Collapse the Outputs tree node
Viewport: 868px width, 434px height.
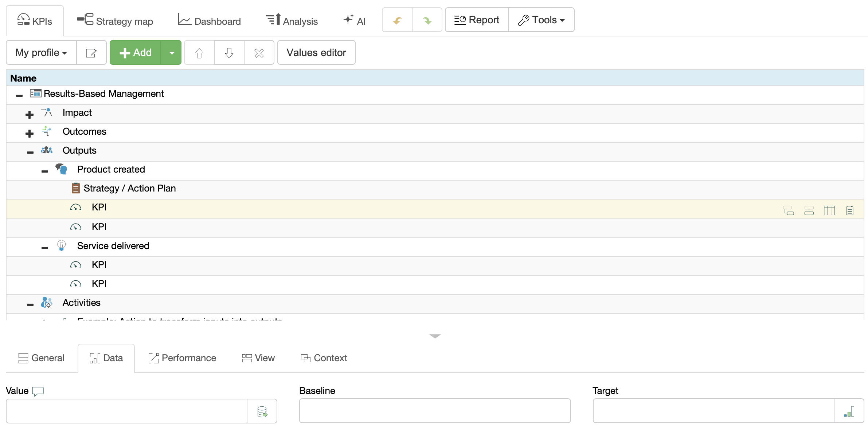pos(30,153)
